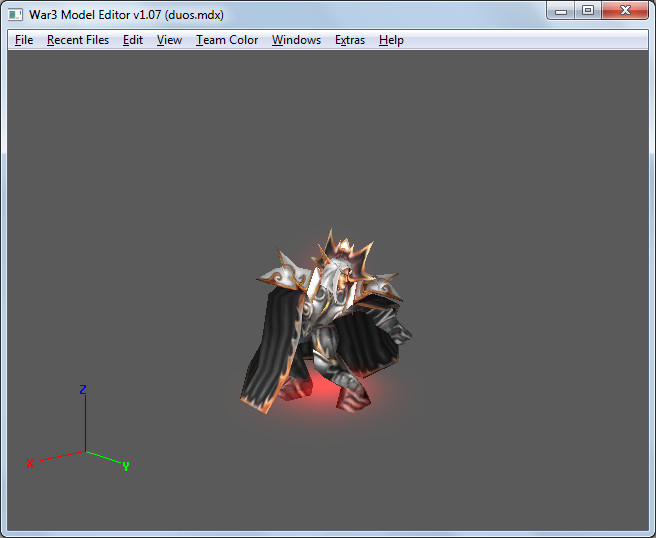Open the Edit menu

point(133,40)
